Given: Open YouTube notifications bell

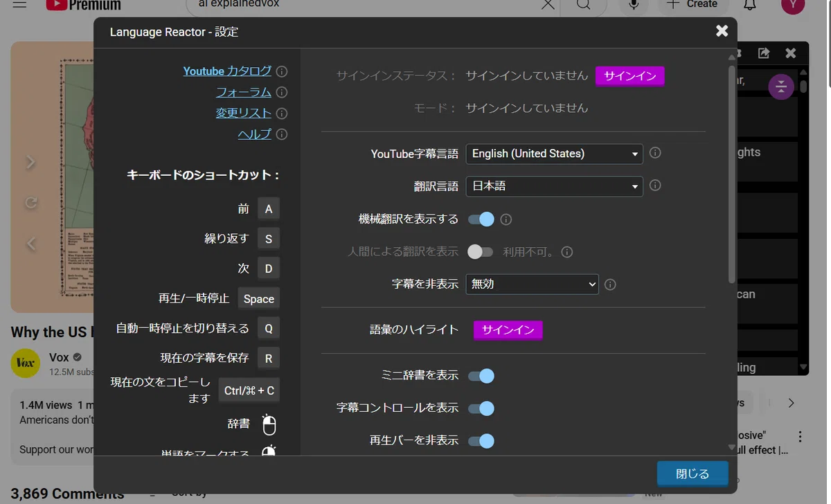Looking at the screenshot, I should [x=750, y=5].
